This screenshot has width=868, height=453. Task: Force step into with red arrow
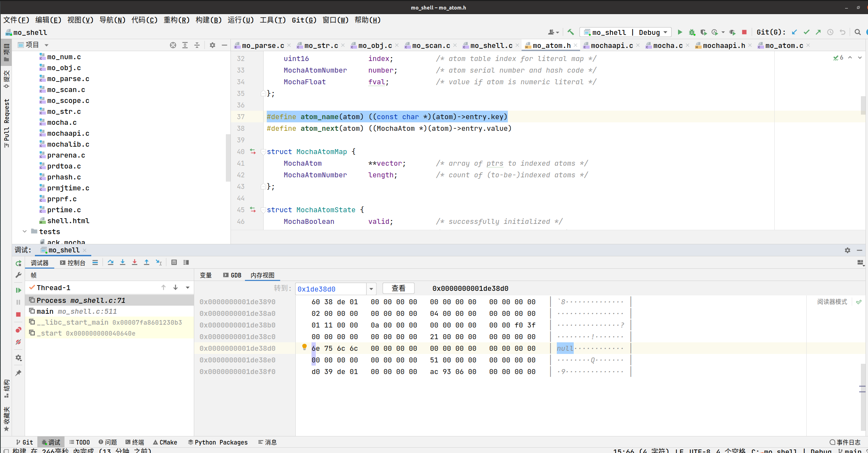pyautogui.click(x=134, y=262)
